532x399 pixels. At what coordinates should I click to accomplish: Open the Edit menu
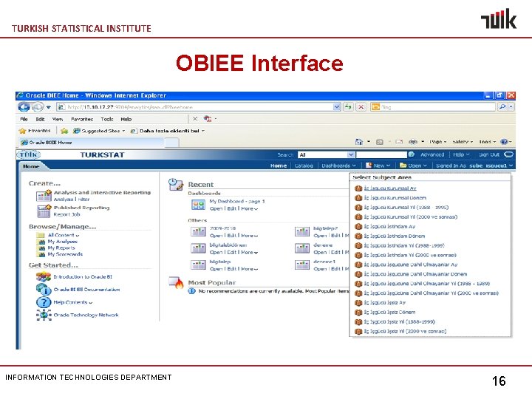40,119
